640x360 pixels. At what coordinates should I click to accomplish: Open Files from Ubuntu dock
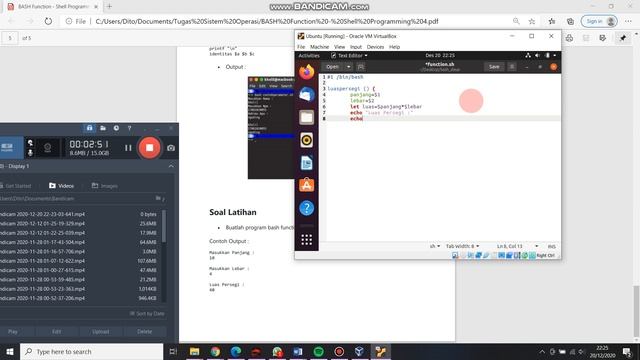[x=307, y=118]
